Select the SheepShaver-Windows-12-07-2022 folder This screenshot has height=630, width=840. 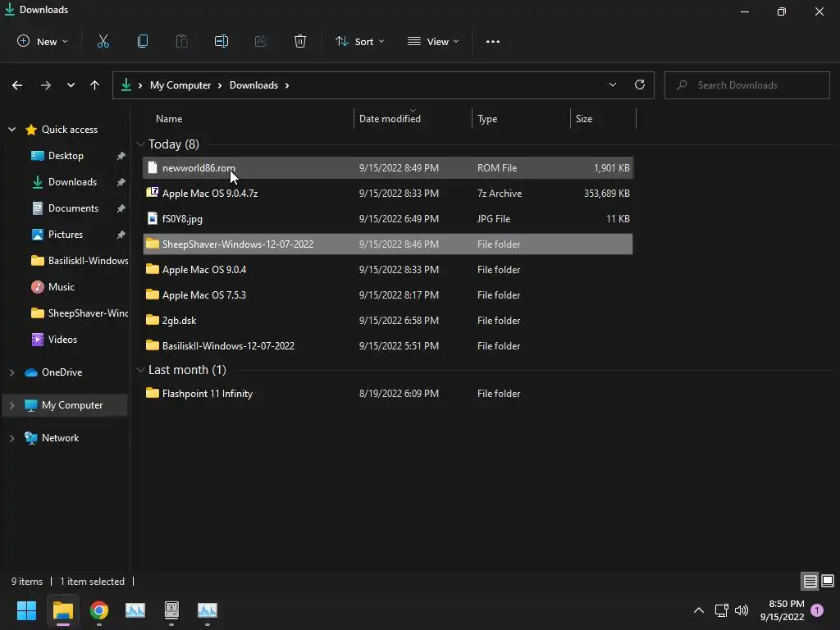pyautogui.click(x=388, y=244)
